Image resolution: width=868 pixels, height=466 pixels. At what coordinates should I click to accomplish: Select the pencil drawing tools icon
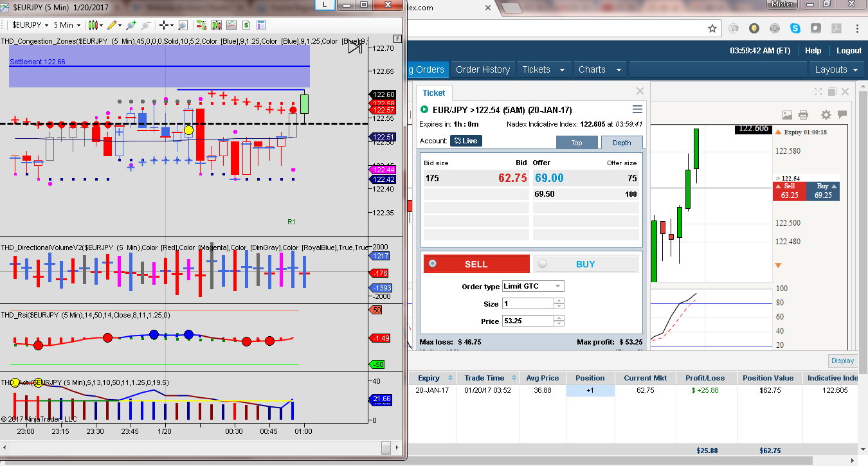112,25
